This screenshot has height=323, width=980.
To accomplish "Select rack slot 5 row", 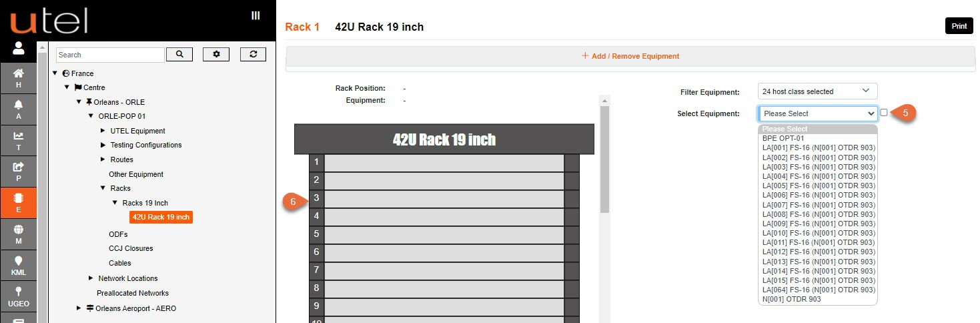I will tap(444, 234).
